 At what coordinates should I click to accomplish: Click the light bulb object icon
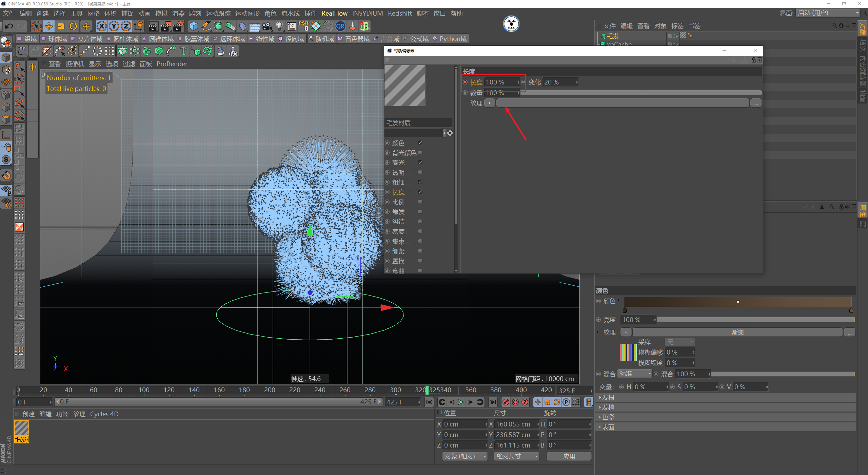pyautogui.click(x=279, y=26)
